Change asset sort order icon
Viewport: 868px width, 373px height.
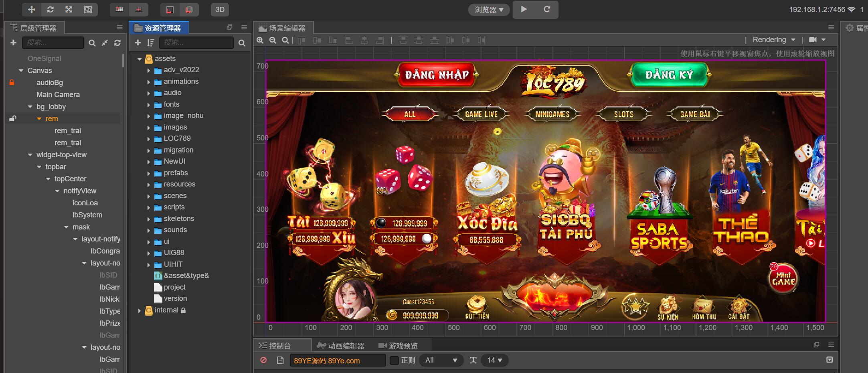point(150,43)
